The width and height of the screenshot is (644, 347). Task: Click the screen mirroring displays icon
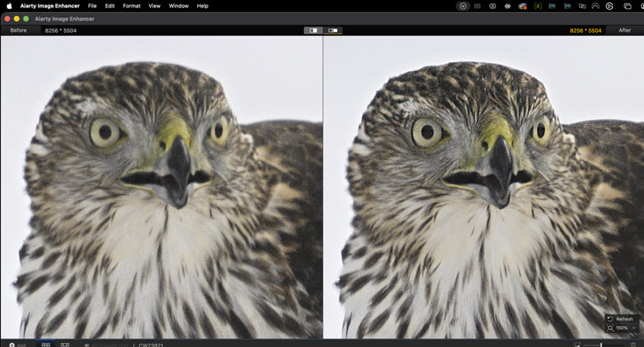click(x=582, y=6)
